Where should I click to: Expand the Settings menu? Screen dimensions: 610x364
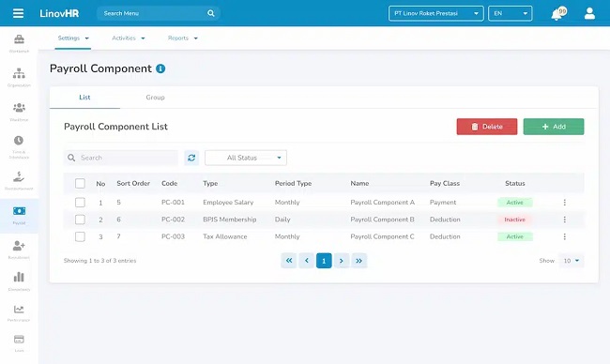click(73, 38)
